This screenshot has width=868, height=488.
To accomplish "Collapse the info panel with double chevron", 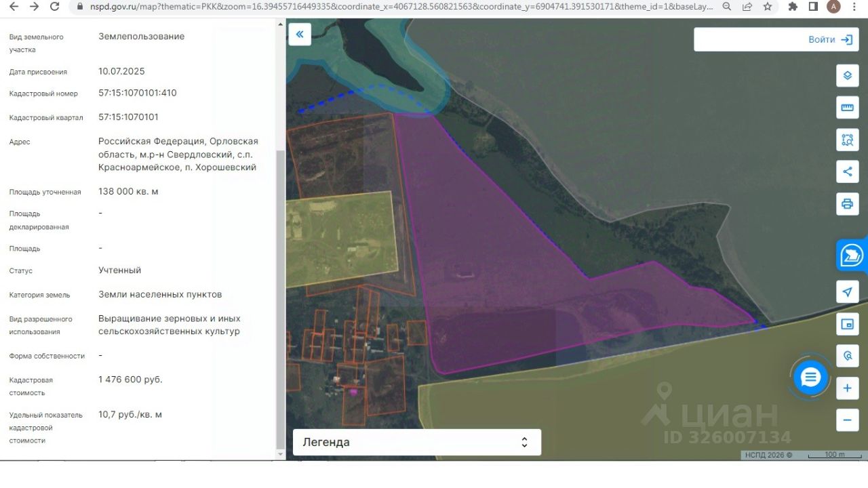I will (300, 34).
